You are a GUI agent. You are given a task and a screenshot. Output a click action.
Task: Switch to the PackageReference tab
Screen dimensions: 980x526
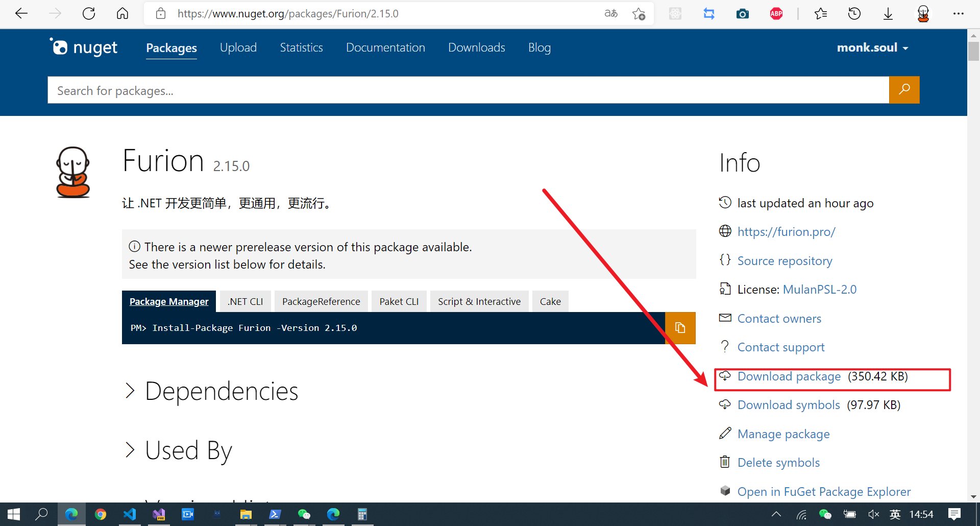click(x=321, y=301)
